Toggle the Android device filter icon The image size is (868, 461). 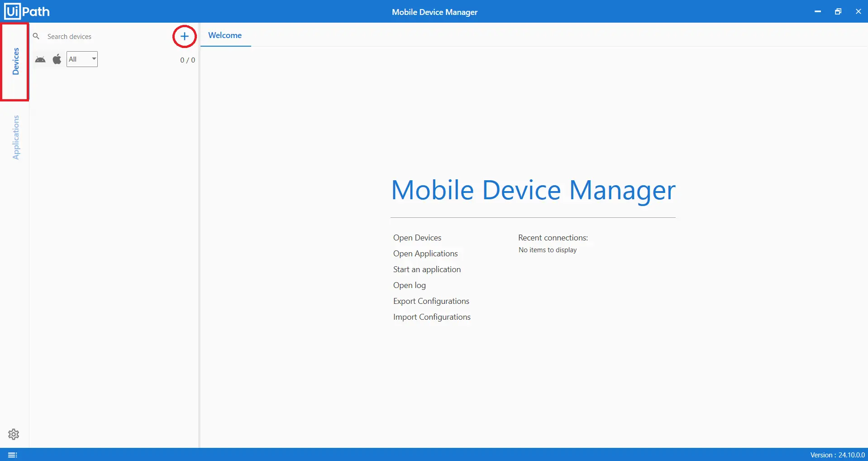click(x=40, y=59)
